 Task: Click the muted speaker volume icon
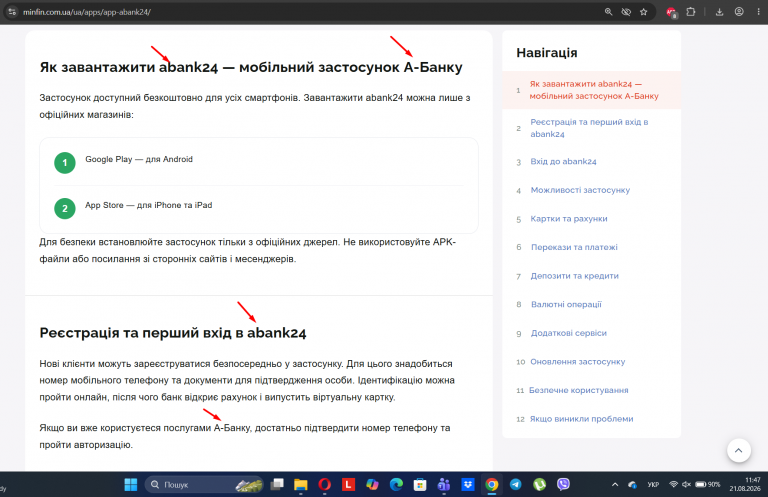[686, 484]
